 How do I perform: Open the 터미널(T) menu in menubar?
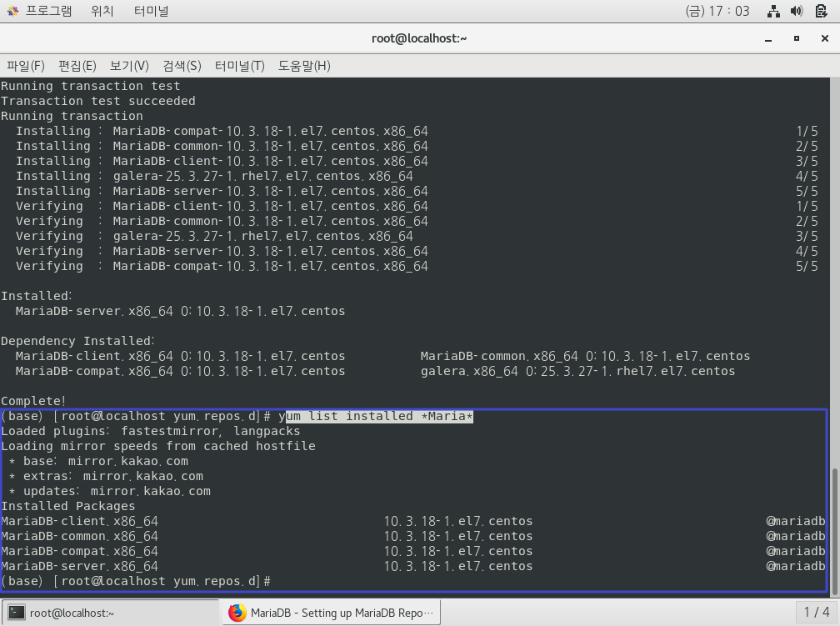pyautogui.click(x=239, y=65)
